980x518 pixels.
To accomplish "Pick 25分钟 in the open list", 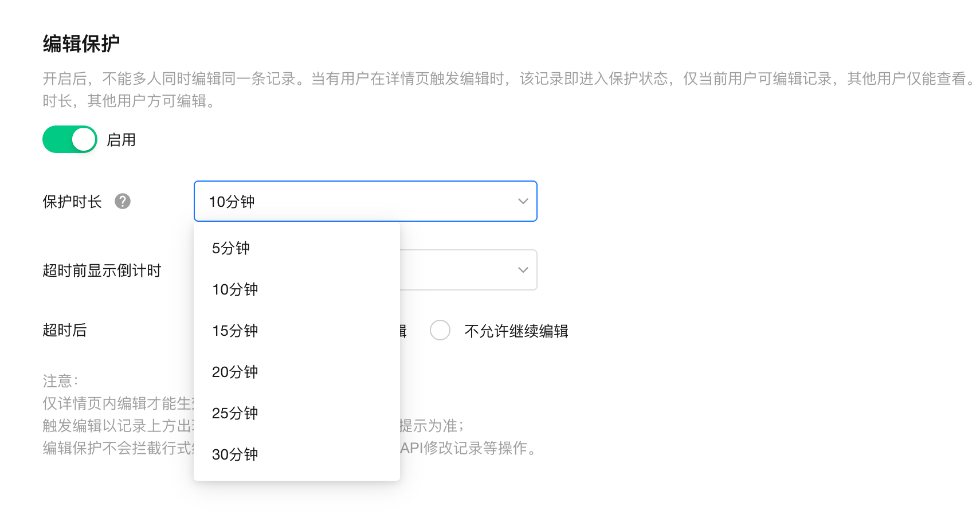I will (x=235, y=413).
